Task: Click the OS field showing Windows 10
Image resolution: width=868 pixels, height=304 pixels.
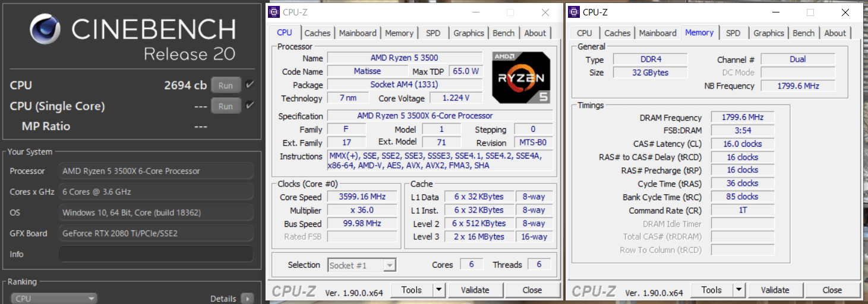Action: 156,213
